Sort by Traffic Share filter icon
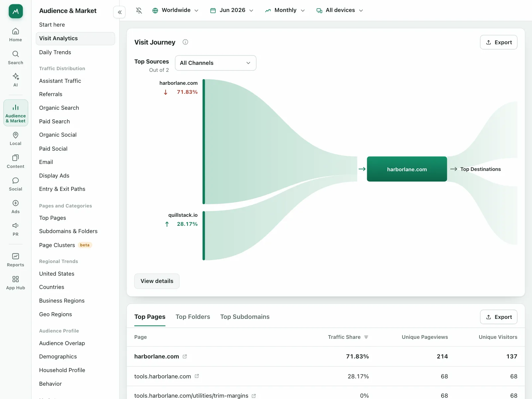Image resolution: width=532 pixels, height=399 pixels. (x=366, y=337)
